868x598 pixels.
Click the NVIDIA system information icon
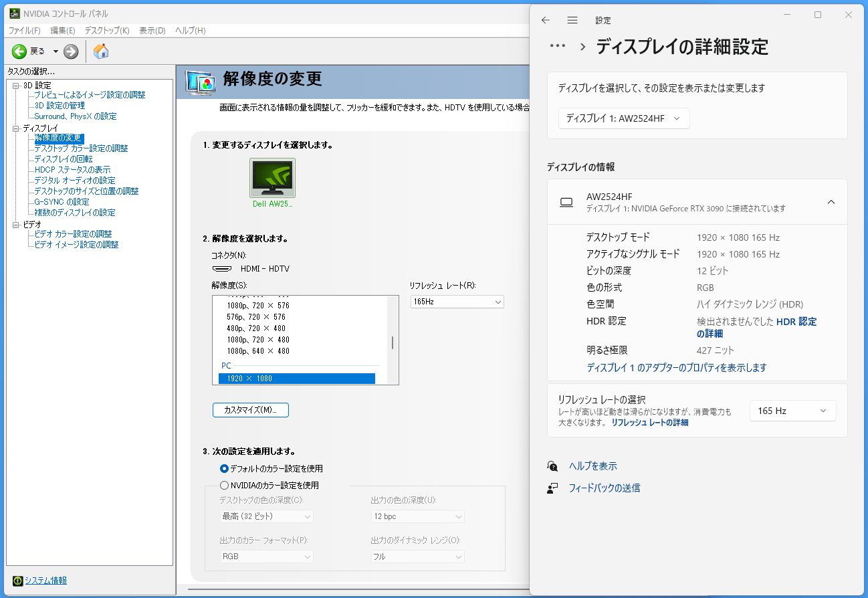18,581
